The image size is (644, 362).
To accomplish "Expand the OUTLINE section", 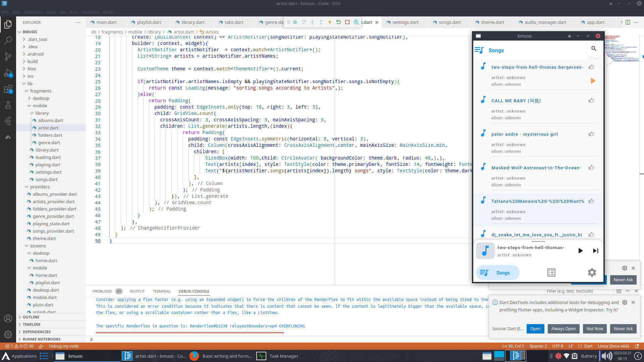I will pyautogui.click(x=31, y=317).
